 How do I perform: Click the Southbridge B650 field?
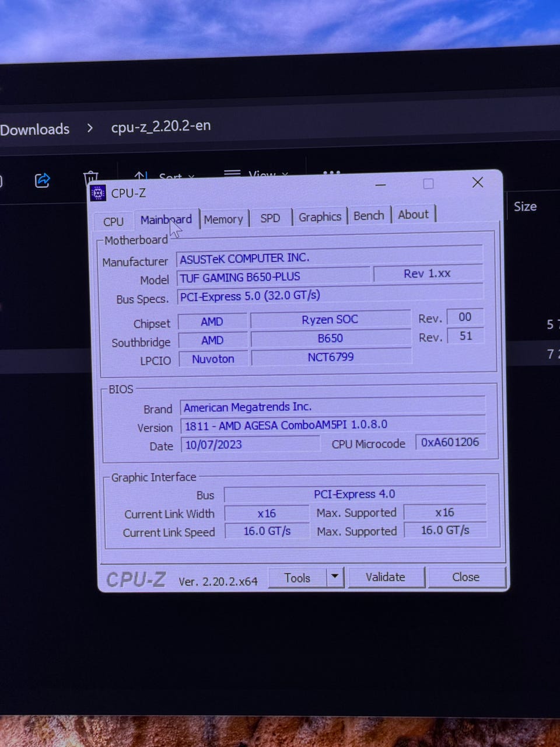point(330,338)
